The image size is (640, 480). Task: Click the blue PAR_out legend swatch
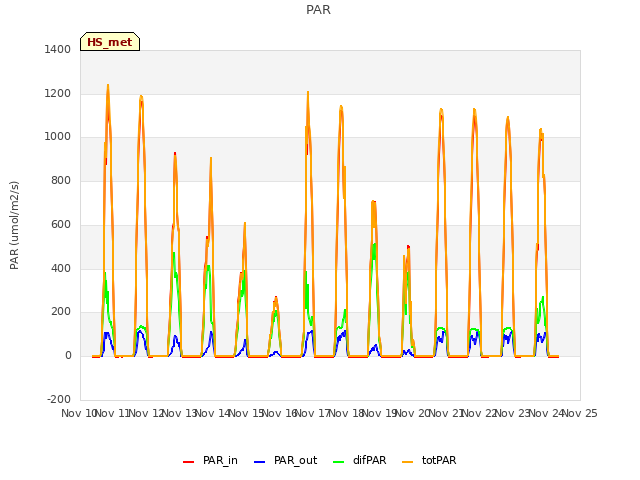tap(260, 462)
